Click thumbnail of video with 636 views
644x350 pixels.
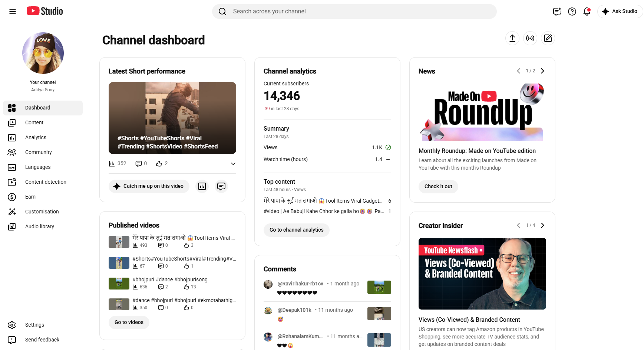click(119, 284)
